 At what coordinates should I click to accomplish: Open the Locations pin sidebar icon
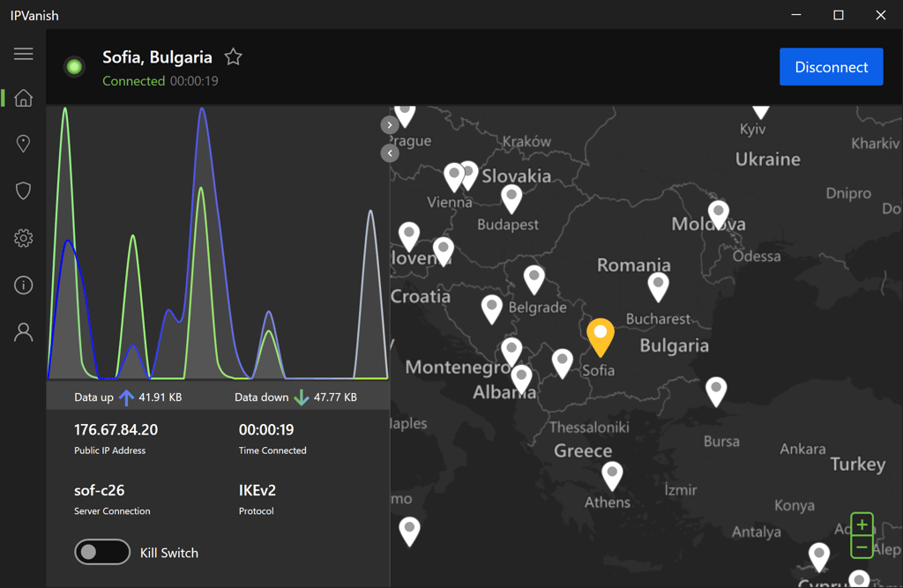point(23,144)
